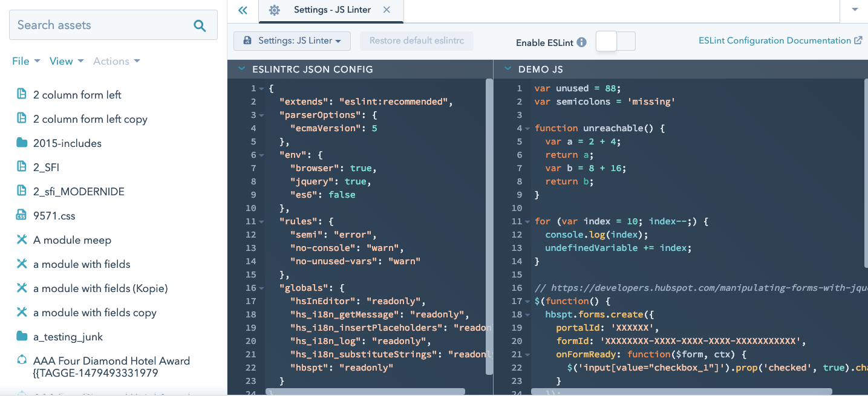Focus the Search assets field
The width and height of the screenshot is (868, 396).
tap(113, 25)
